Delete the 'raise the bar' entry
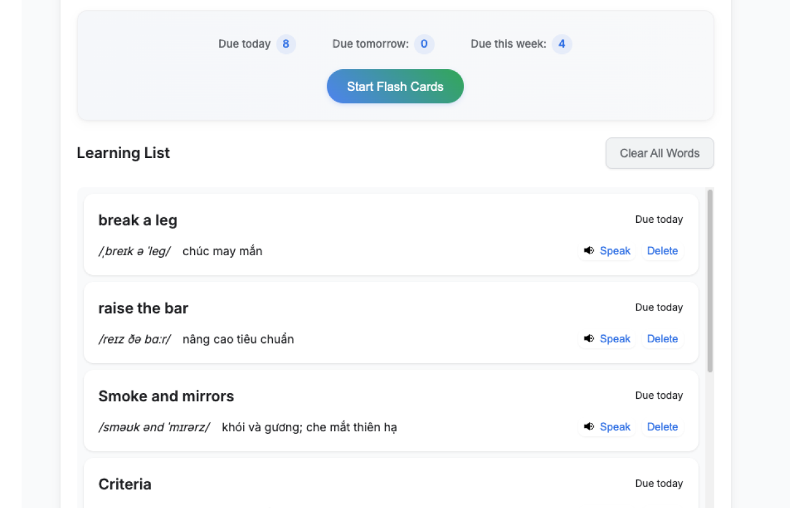Screen dimensions: 812x508 [x=662, y=339]
